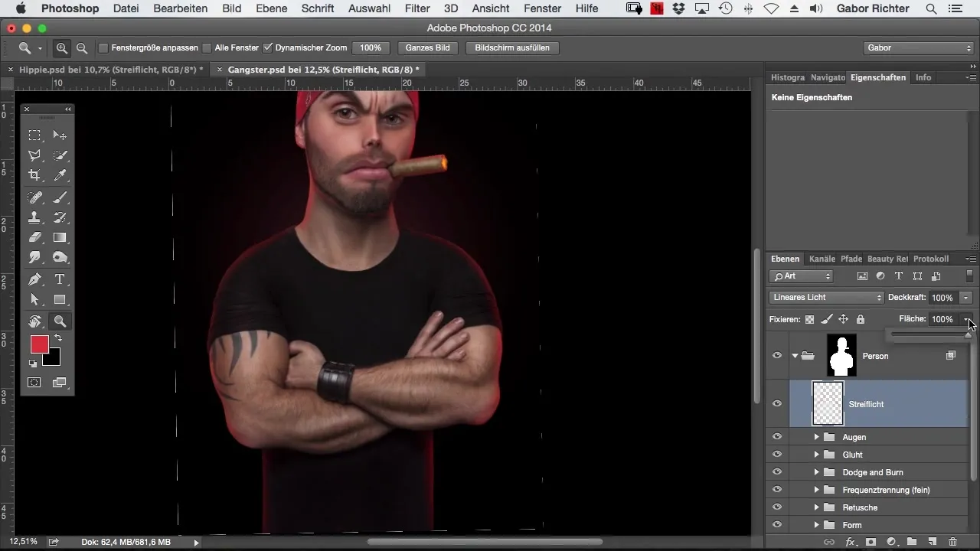Switch to the Protokoll tab
The image size is (980, 551).
click(931, 259)
